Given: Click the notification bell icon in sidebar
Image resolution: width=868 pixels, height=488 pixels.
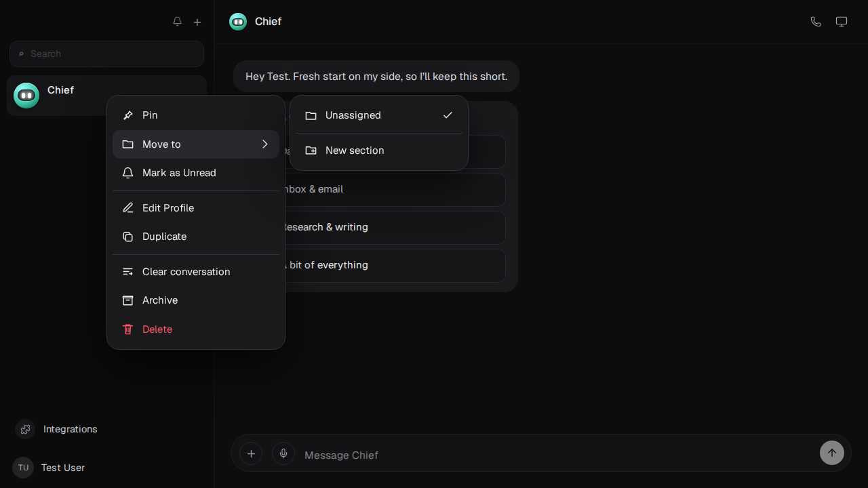Looking at the screenshot, I should pyautogui.click(x=177, y=22).
